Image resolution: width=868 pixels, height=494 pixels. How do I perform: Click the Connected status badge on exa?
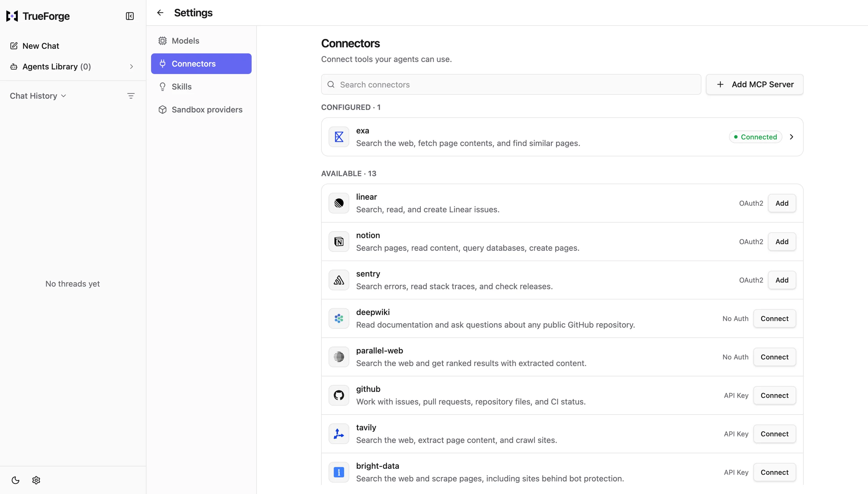coord(756,137)
